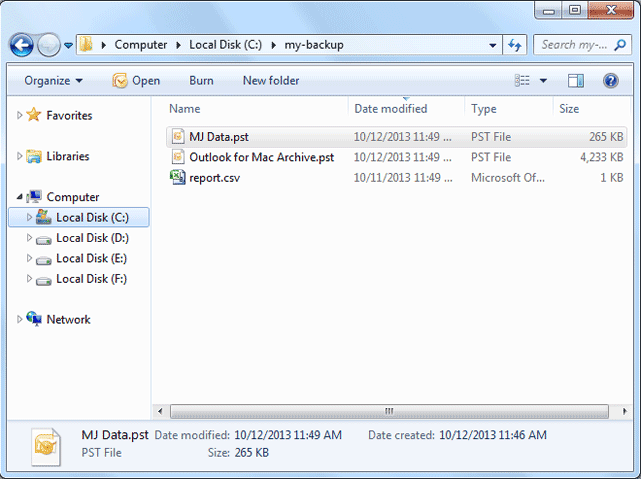Click the Libraries folder icon
Screen dimensions: 642x479
tap(34, 156)
